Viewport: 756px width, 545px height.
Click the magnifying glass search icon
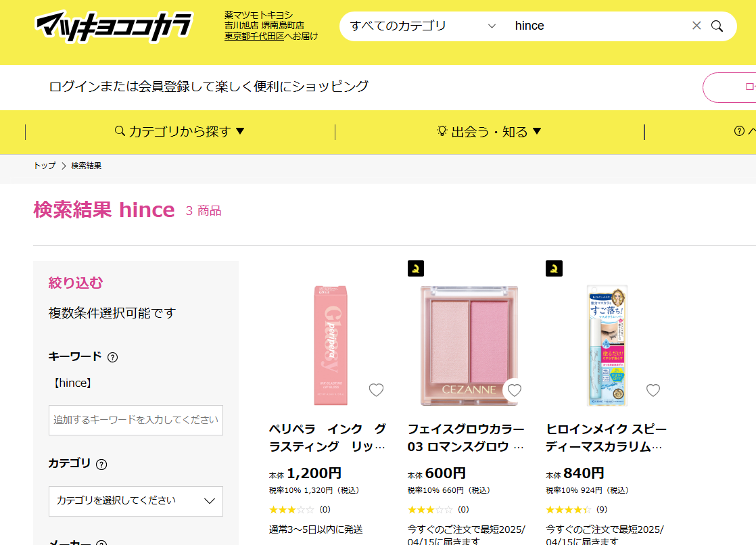[717, 26]
